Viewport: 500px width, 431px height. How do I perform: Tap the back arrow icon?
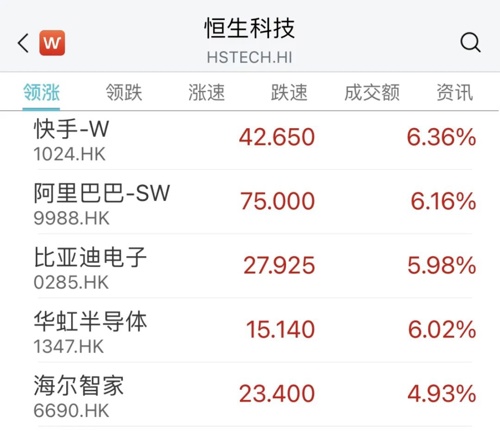click(x=23, y=43)
